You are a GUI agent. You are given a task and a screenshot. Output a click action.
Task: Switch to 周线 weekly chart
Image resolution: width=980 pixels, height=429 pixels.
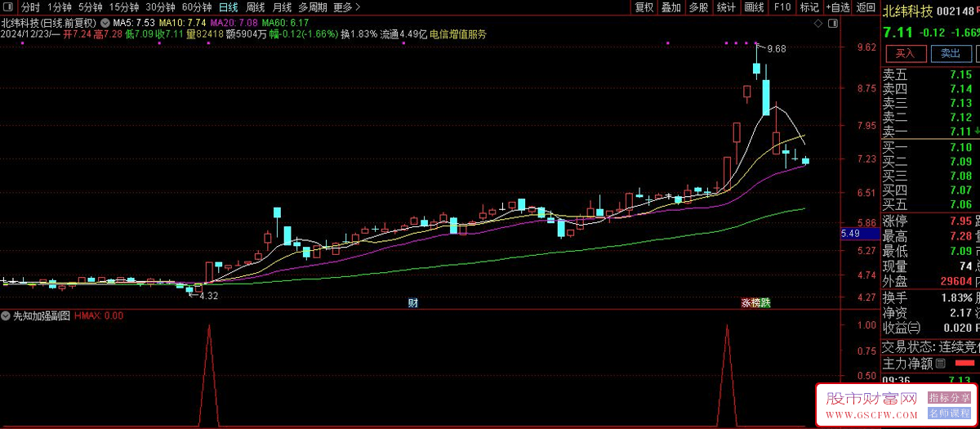tap(256, 7)
